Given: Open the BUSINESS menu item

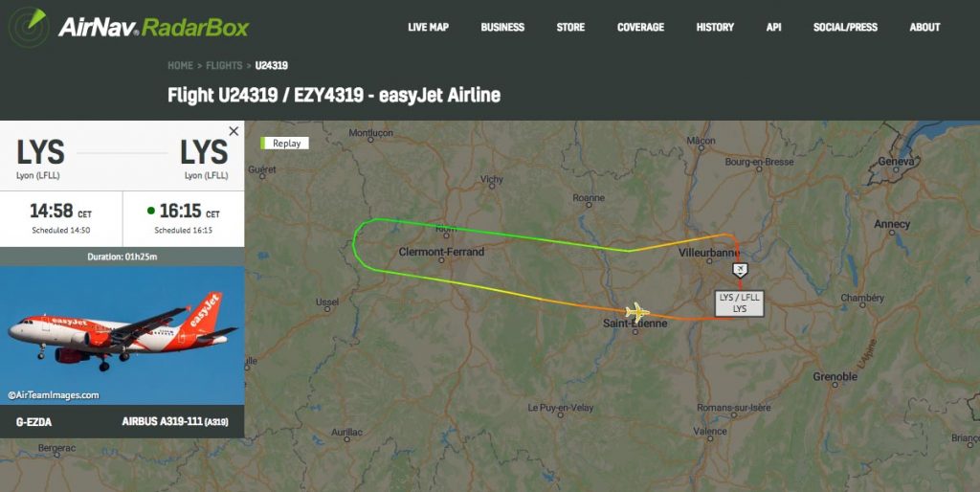Looking at the screenshot, I should click(x=502, y=27).
